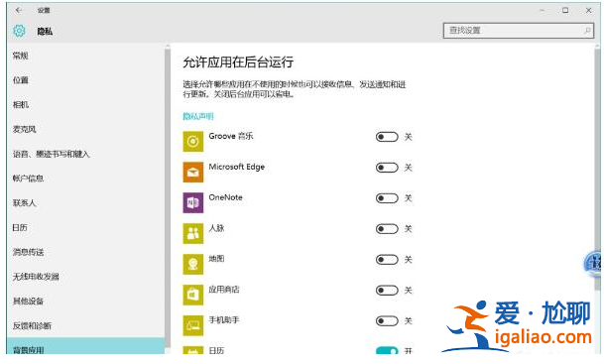Minimize the Settings window
This screenshot has width=604, height=364.
pos(542,10)
